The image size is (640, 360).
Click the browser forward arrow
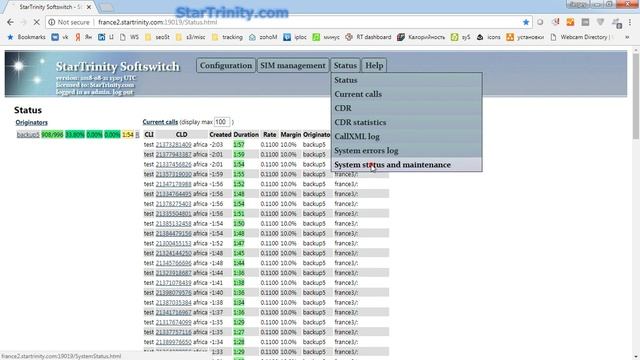23,22
